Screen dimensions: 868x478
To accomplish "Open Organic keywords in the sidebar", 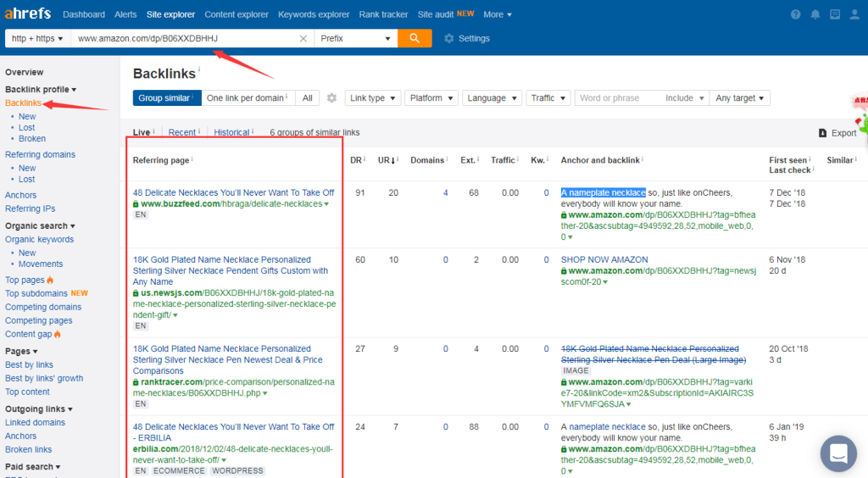I will pos(39,240).
